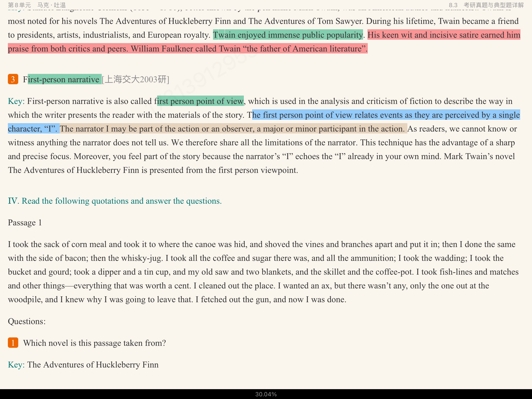Click the 'Key:' label before 'First-person narrative is'

coord(16,101)
